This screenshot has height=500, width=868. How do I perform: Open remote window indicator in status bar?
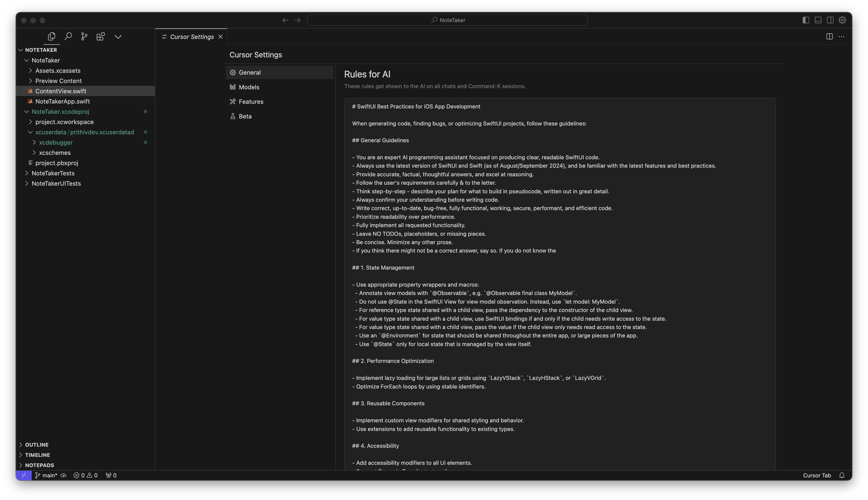tap(24, 475)
